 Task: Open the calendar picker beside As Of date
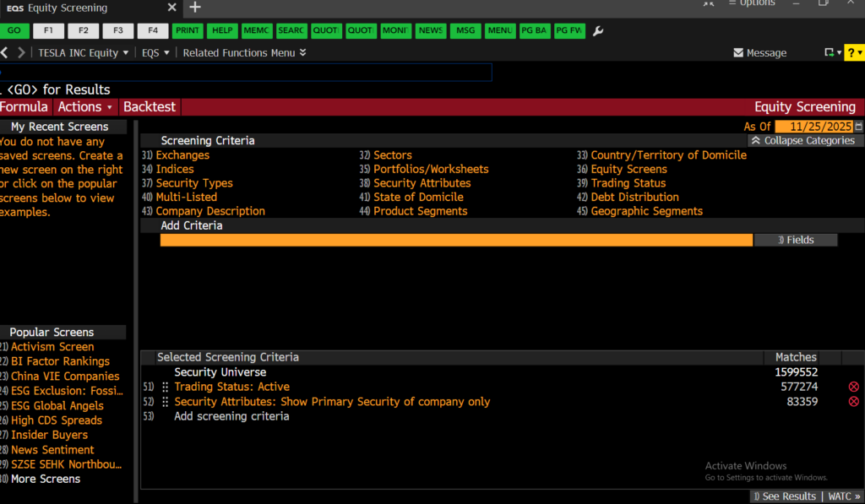click(859, 127)
